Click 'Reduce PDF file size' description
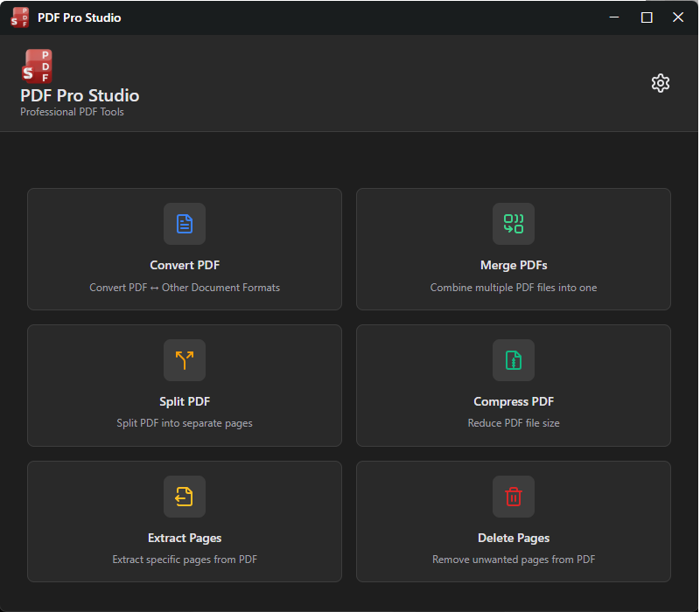Screen dimensions: 700x612 514,423
